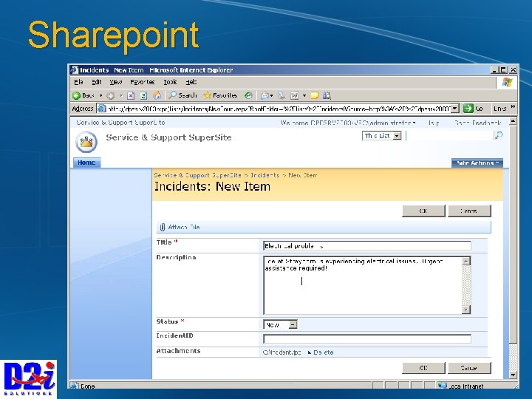Click inside the Description text area
The width and height of the screenshot is (532, 399).
click(x=362, y=286)
